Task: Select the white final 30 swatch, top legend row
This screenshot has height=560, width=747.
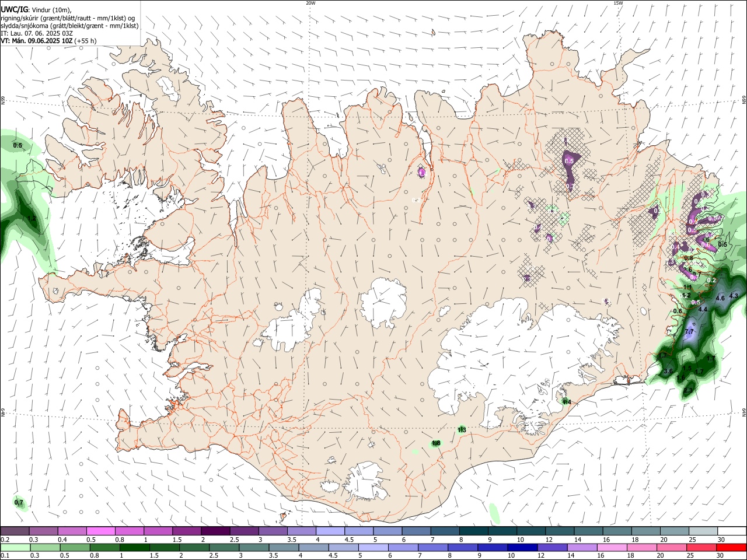Action: (x=732, y=531)
